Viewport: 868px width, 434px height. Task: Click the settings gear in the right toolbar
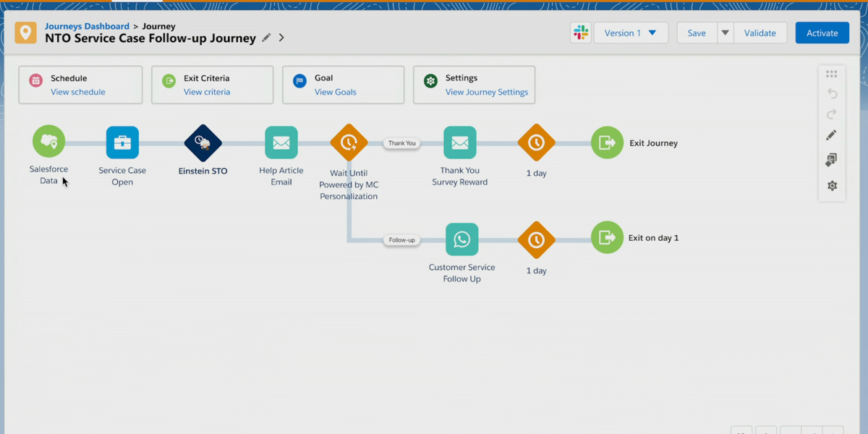[x=832, y=186]
